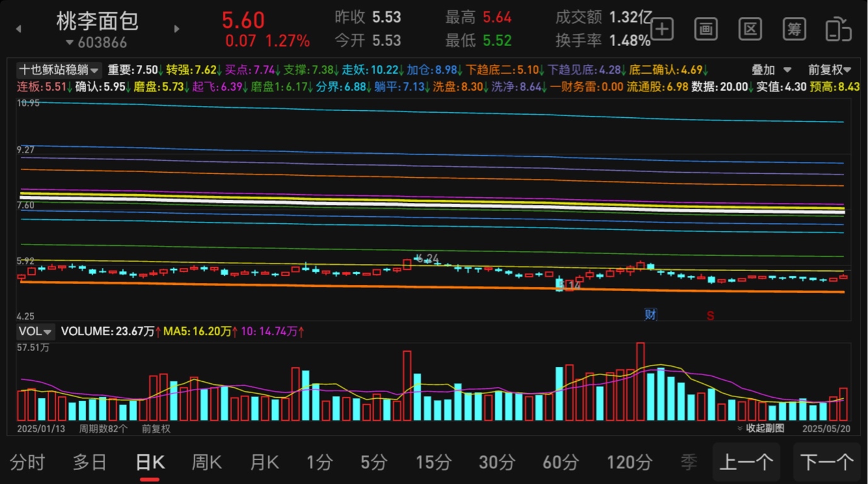The height and width of the screenshot is (484, 868).
Task: Click the 买点:7.74 indicator label
Action: point(252,70)
